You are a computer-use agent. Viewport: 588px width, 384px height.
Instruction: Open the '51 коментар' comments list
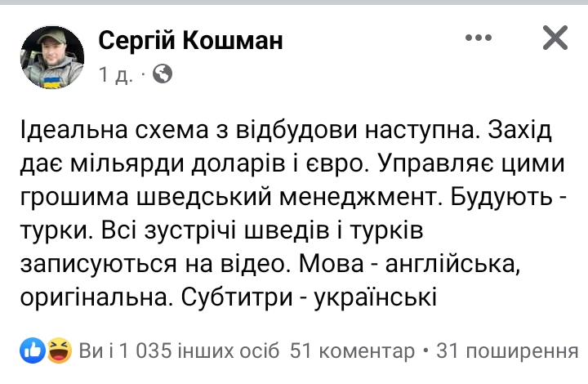(x=353, y=351)
